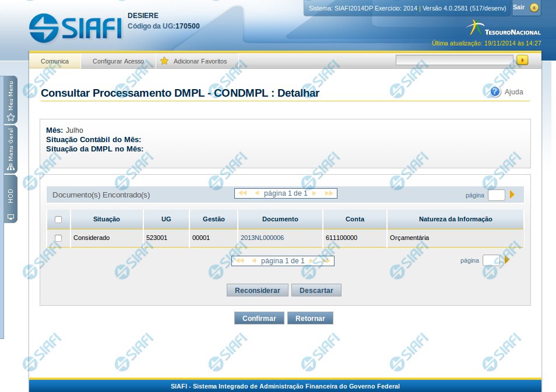
Task: Click the Reconsiderar button
Action: (x=257, y=290)
